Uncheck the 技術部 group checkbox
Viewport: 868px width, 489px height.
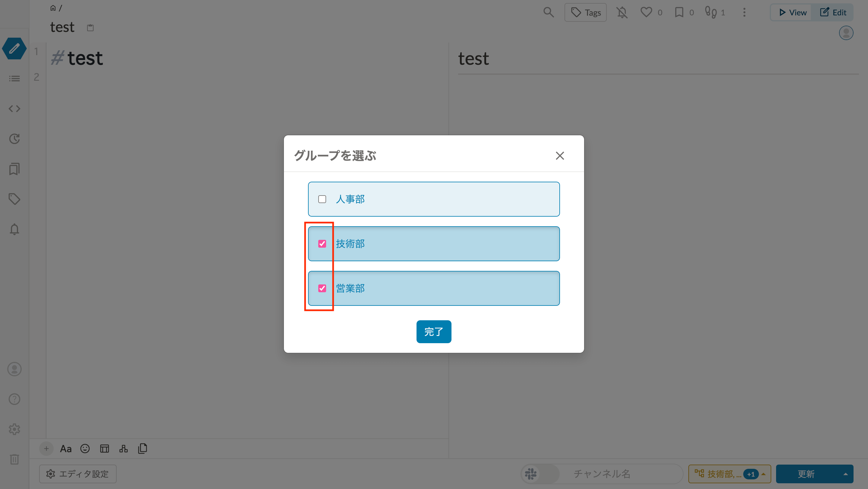(x=322, y=243)
